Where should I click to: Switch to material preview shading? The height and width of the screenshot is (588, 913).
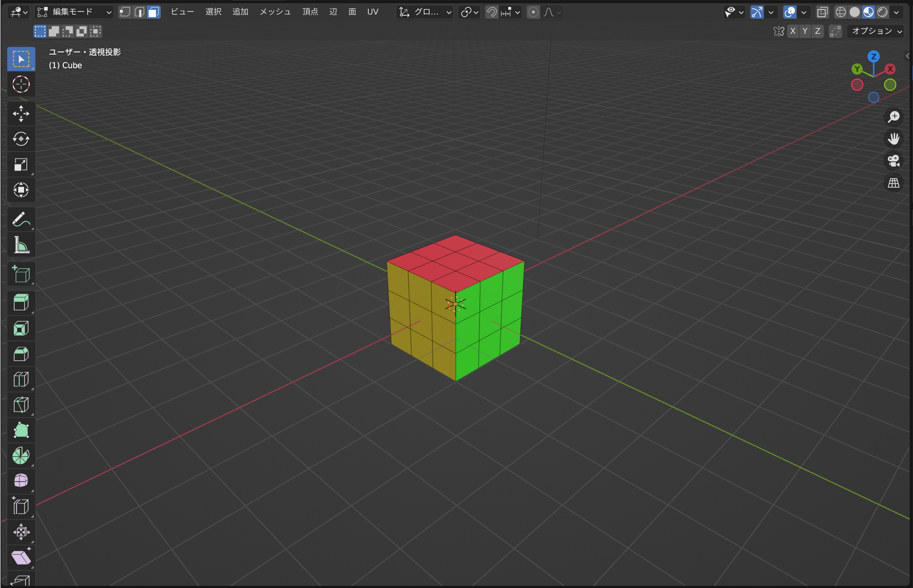click(x=868, y=12)
